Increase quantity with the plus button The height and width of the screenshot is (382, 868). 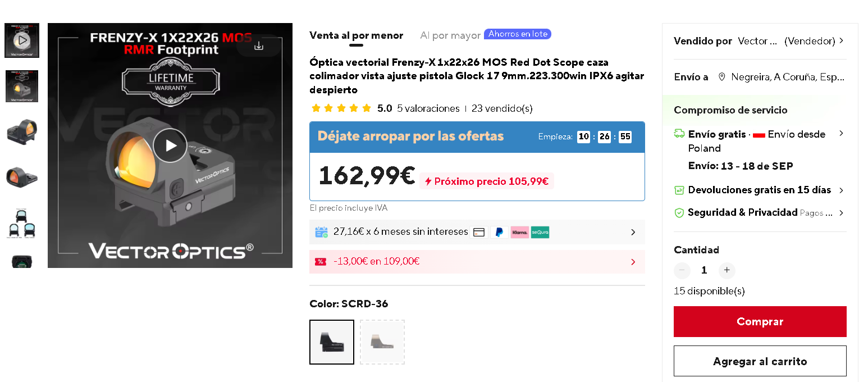point(727,270)
